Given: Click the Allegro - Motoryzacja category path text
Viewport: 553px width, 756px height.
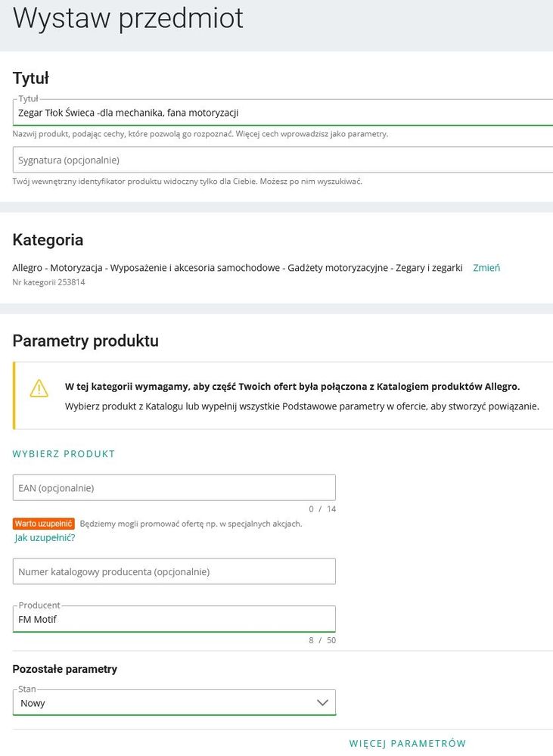Looking at the screenshot, I should [237, 268].
